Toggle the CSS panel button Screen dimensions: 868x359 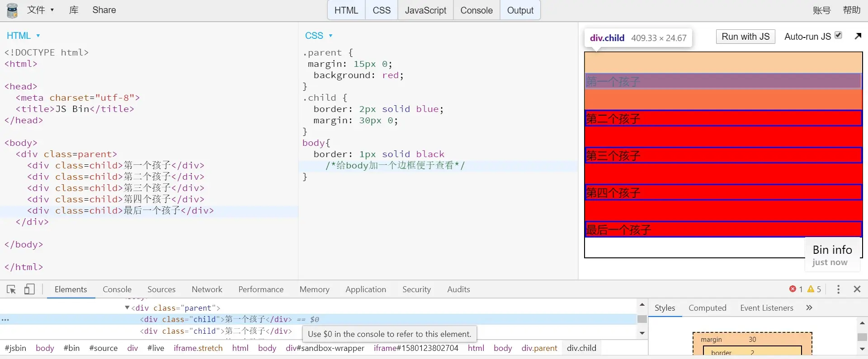click(382, 10)
